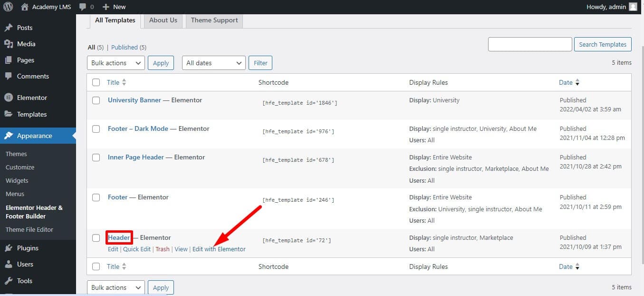The width and height of the screenshot is (644, 296).
Task: Sort by the Date column header
Action: [566, 82]
